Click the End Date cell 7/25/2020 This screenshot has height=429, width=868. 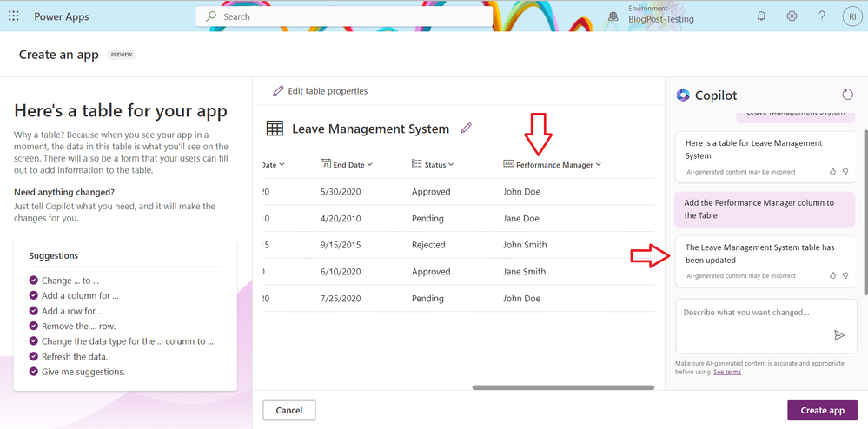click(340, 299)
